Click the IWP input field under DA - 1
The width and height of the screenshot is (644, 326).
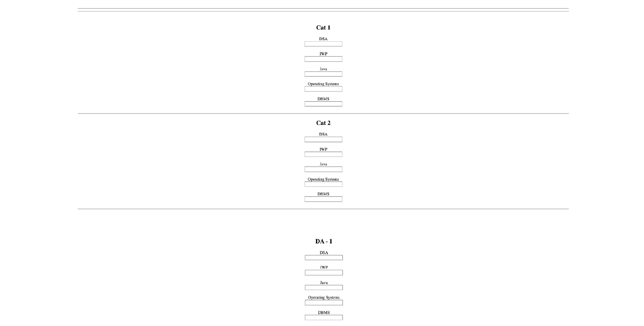[x=324, y=273]
